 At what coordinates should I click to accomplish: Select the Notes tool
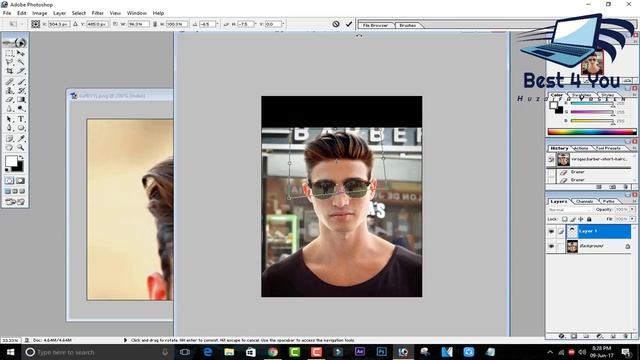[9, 139]
